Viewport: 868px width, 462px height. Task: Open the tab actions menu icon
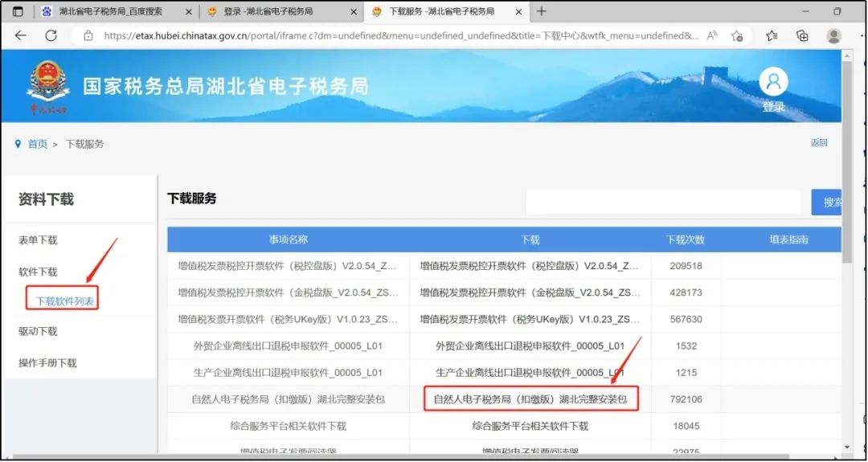18,11
